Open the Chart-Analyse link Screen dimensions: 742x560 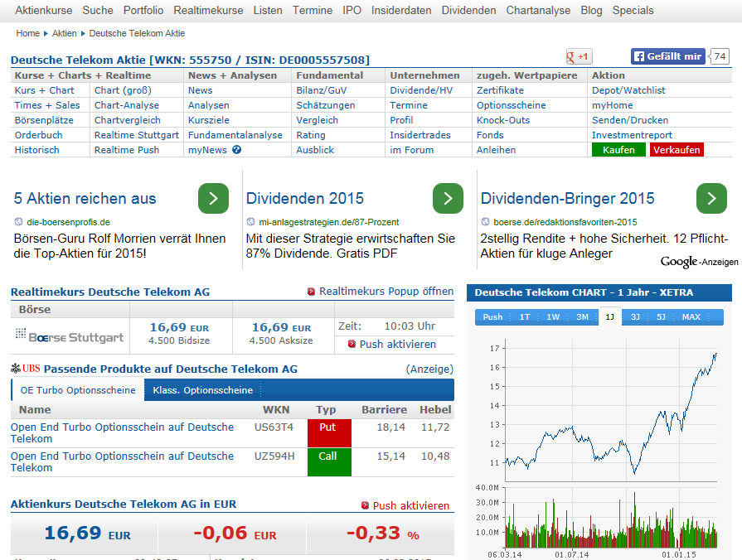coord(126,105)
